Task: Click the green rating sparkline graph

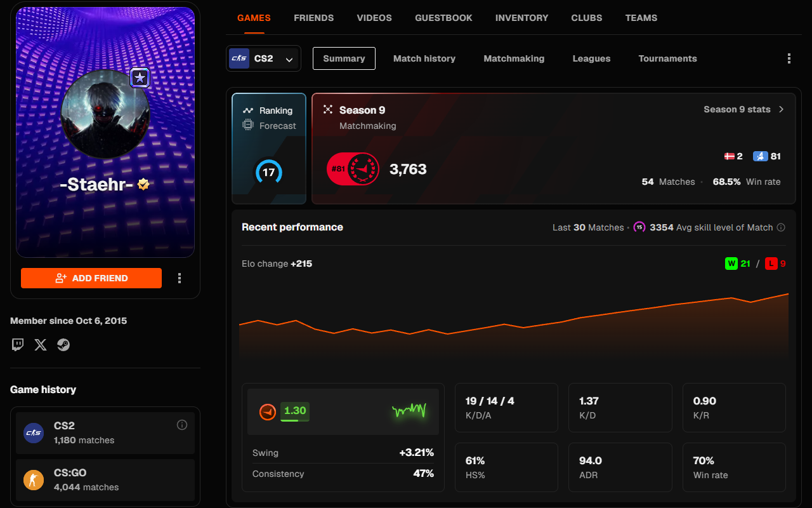Action: [409, 411]
